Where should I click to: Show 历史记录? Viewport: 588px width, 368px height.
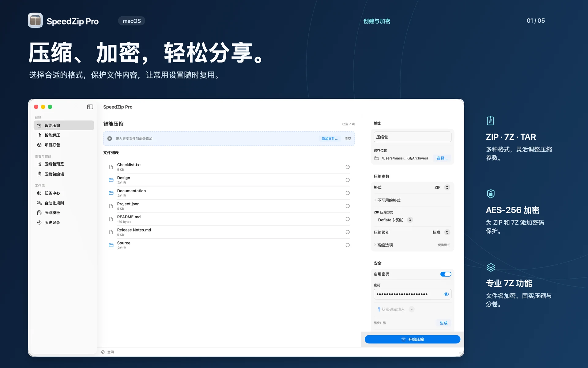[x=64, y=223]
